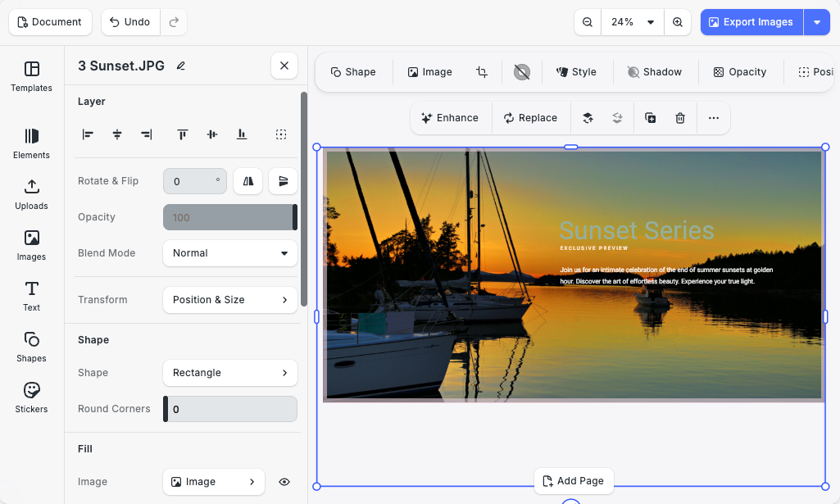Select the EXCLUSIVE PREVIEW subtitle text
The height and width of the screenshot is (504, 840).
(x=593, y=248)
